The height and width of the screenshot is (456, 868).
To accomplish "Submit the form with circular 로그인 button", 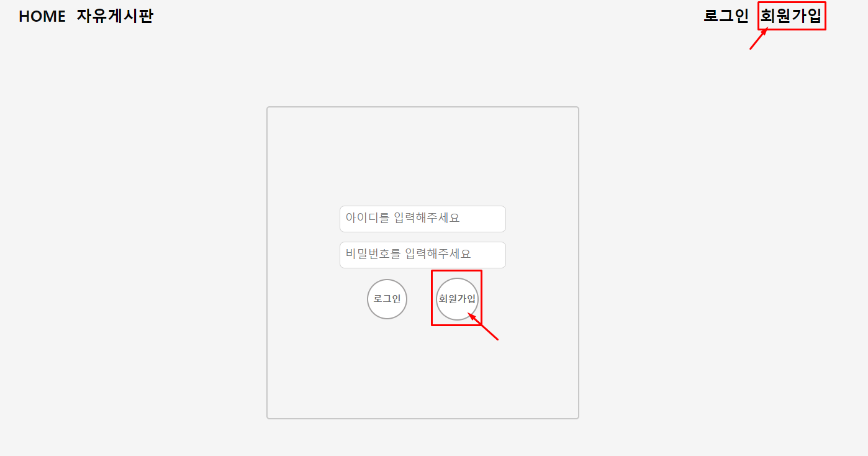I will (x=387, y=299).
